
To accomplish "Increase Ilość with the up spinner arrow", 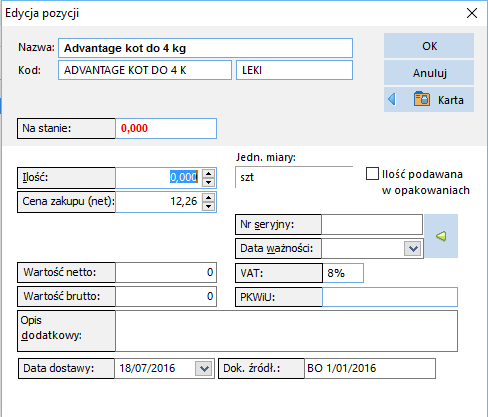I will [209, 173].
